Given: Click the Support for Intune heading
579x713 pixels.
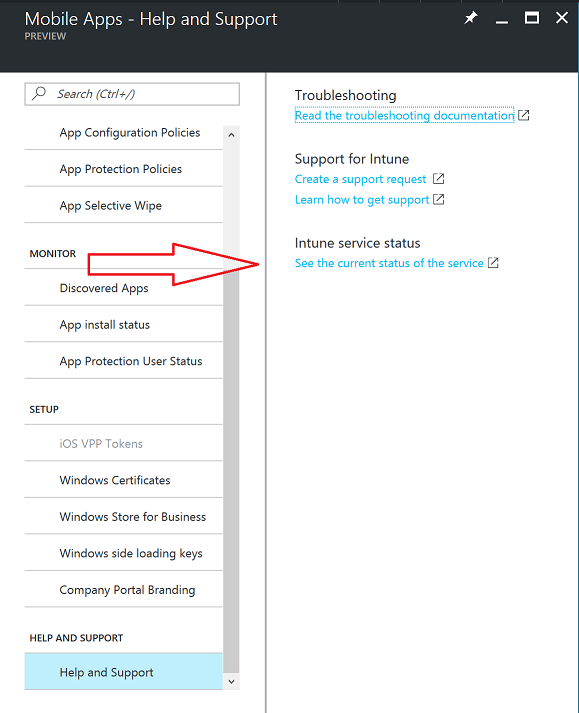Looking at the screenshot, I should click(352, 159).
